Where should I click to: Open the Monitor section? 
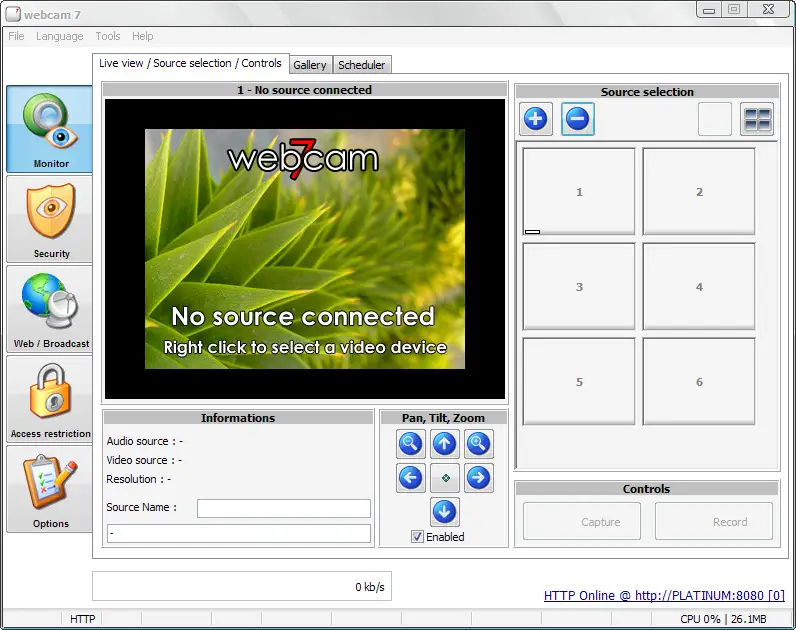pyautogui.click(x=50, y=129)
